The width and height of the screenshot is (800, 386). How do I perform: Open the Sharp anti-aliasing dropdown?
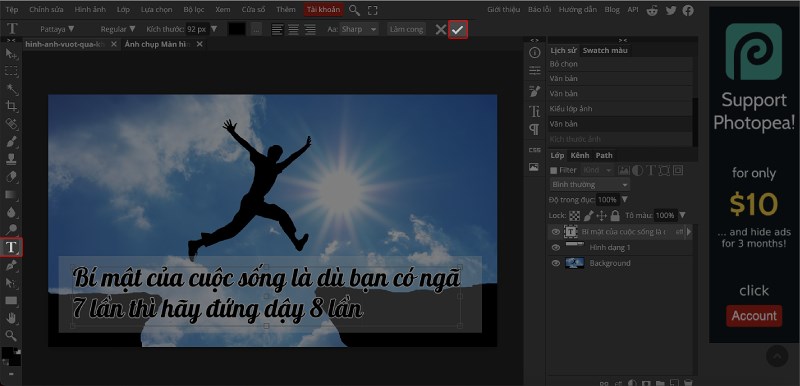point(359,30)
